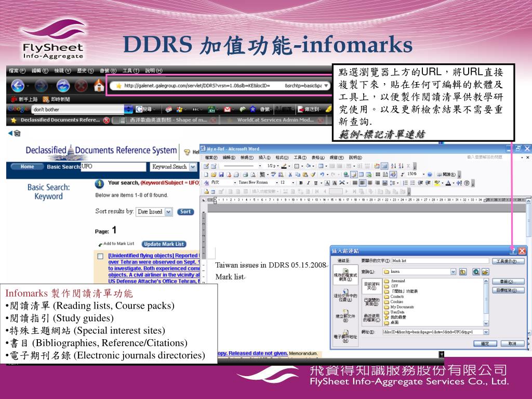
Task: Open the 即時新聞 RSS feed bookmark
Action: [x=56, y=99]
